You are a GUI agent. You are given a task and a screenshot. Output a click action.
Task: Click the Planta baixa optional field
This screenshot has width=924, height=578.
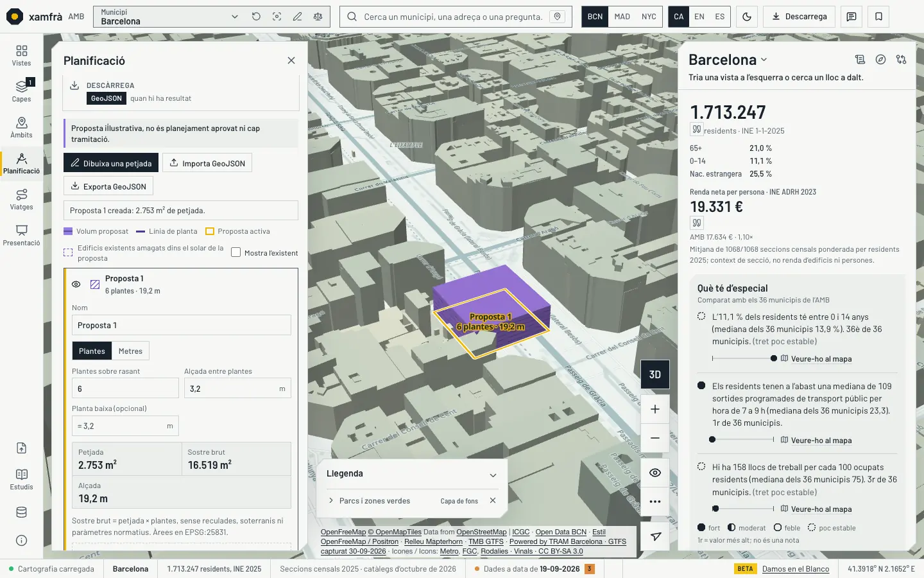click(125, 426)
